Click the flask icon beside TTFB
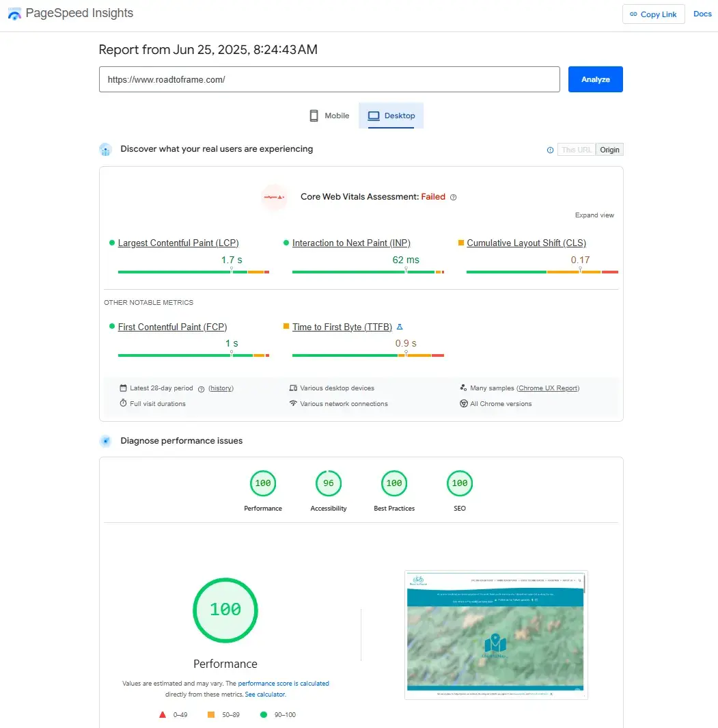Screen dimensions: 718x728 point(400,327)
